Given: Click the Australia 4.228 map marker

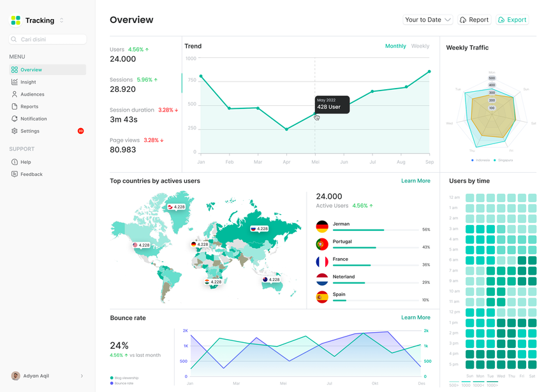Looking at the screenshot, I should (271, 280).
